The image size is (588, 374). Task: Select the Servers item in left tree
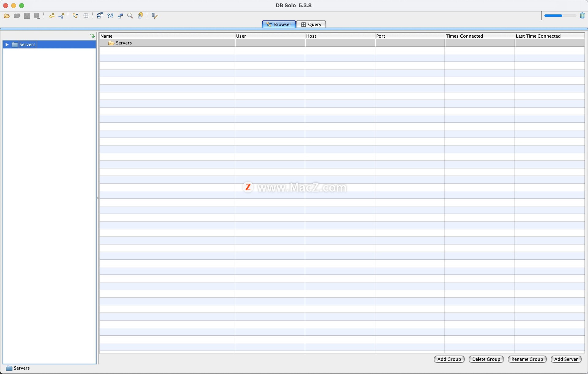pos(27,45)
